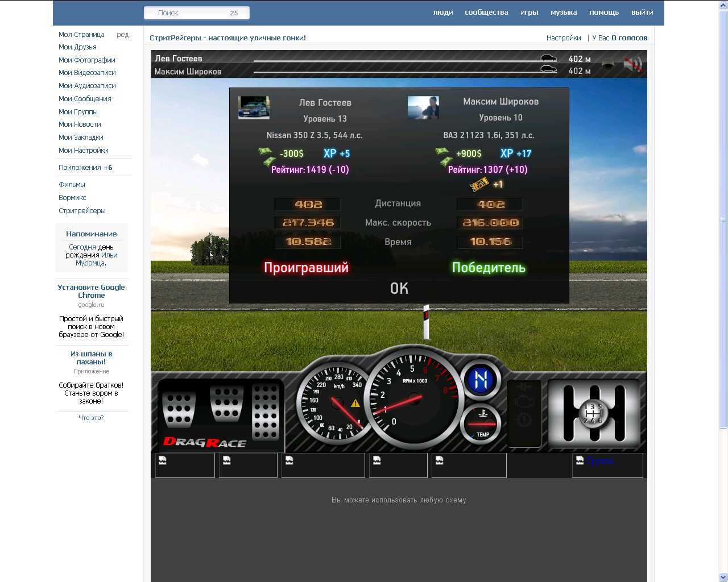Viewport: 728px width, 582px height.
Task: Click the camera view icon beside the speaker
Action: pyautogui.click(x=608, y=65)
